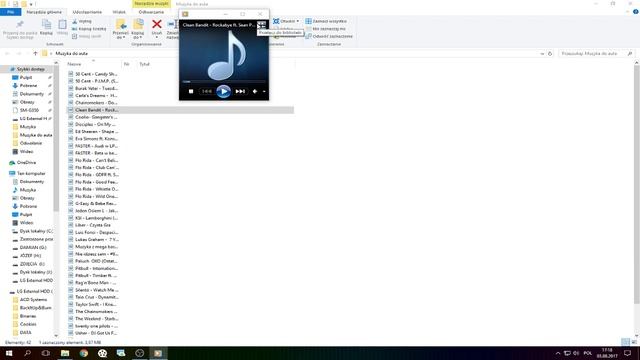The height and width of the screenshot is (360, 640).
Task: Open the Copy to (Kopiuj do) dropdown
Action: coord(138,29)
